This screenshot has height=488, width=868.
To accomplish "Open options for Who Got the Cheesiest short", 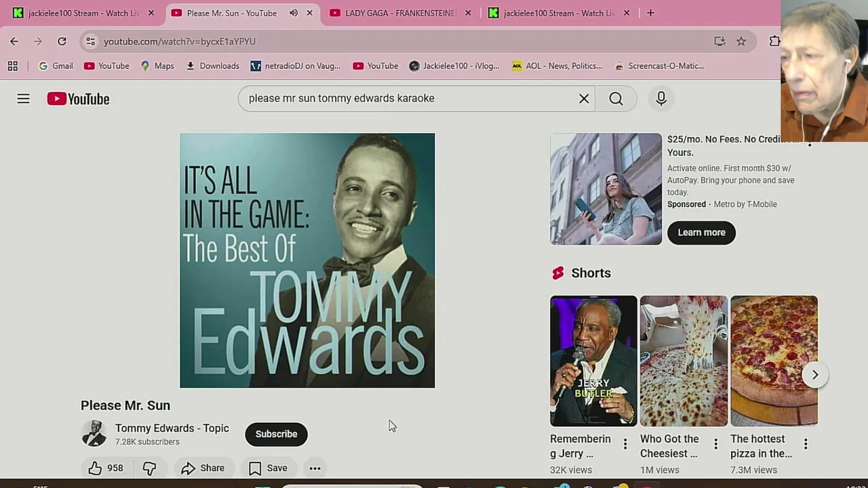I will click(x=715, y=444).
